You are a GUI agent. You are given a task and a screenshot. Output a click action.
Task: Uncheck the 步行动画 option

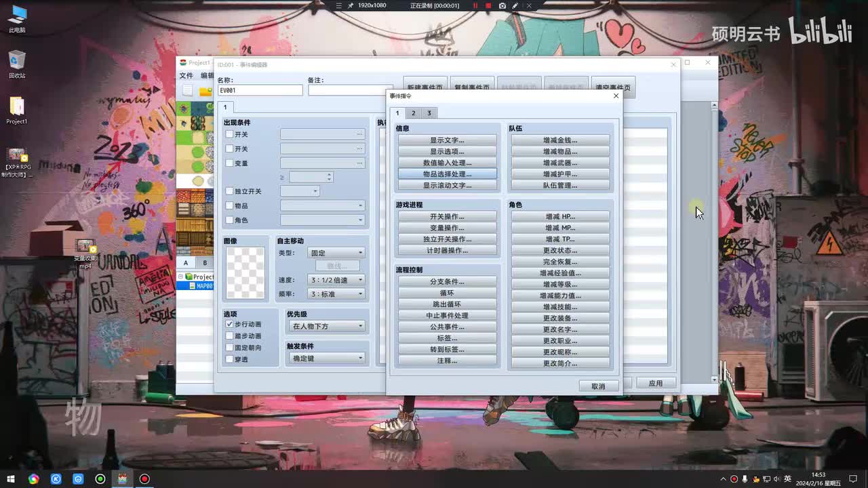point(229,325)
